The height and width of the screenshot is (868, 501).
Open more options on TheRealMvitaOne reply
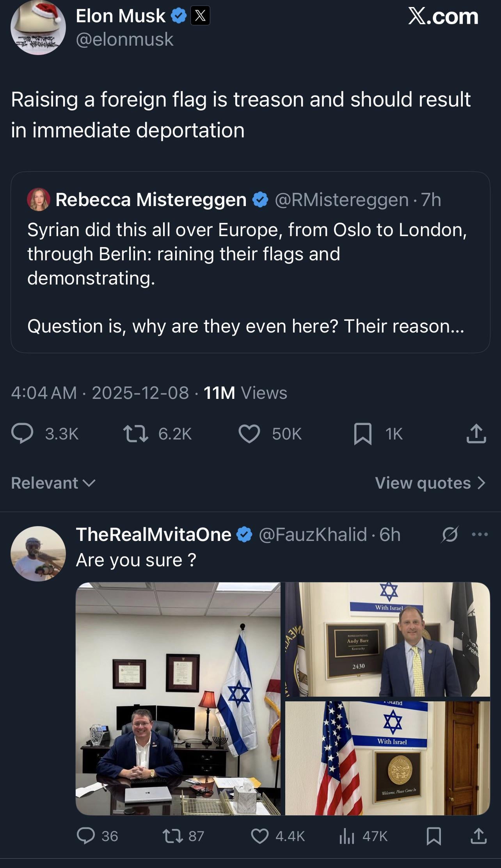[x=480, y=534]
